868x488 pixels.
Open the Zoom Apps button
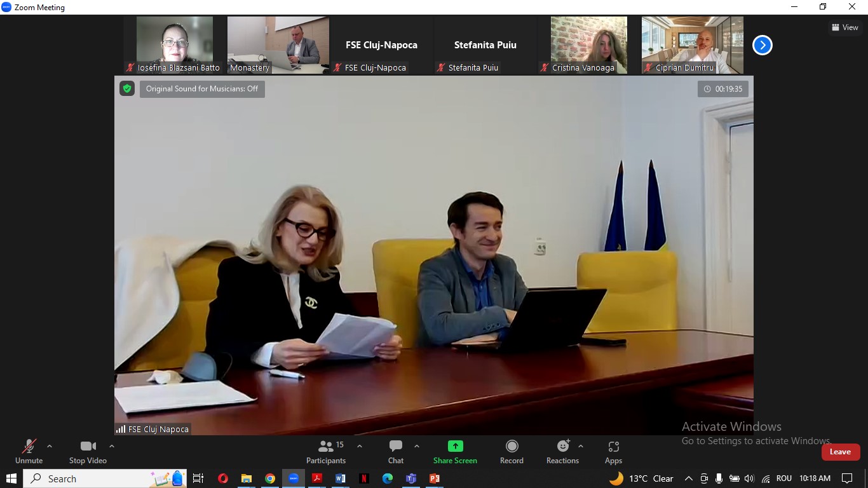[613, 452]
